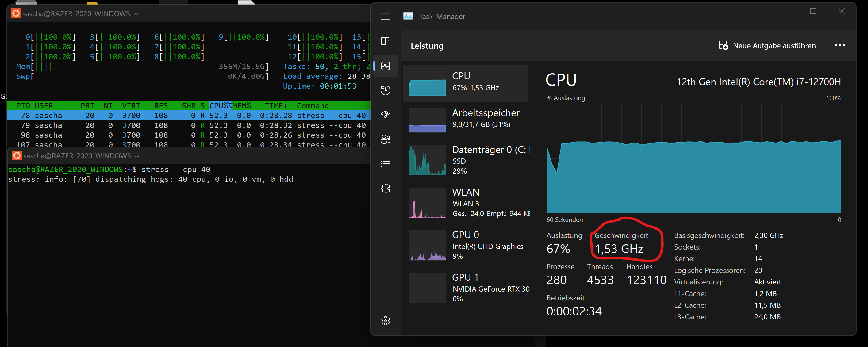
Task: Open Task Manager settings gear icon
Action: pyautogui.click(x=385, y=320)
